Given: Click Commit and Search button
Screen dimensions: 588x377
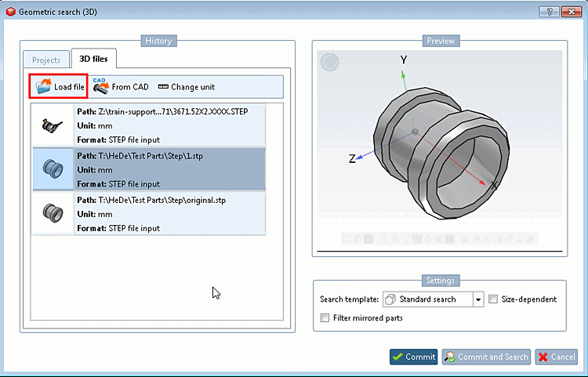Looking at the screenshot, I should [x=486, y=357].
